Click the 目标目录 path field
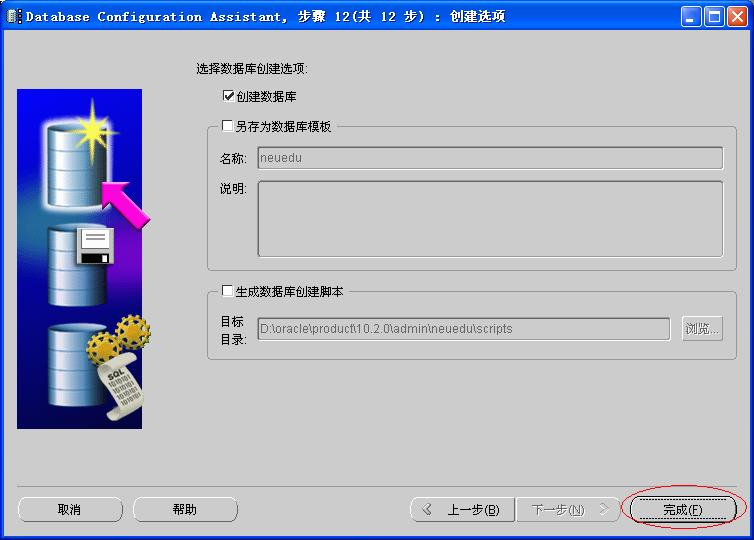The height and width of the screenshot is (540, 754). 464,329
